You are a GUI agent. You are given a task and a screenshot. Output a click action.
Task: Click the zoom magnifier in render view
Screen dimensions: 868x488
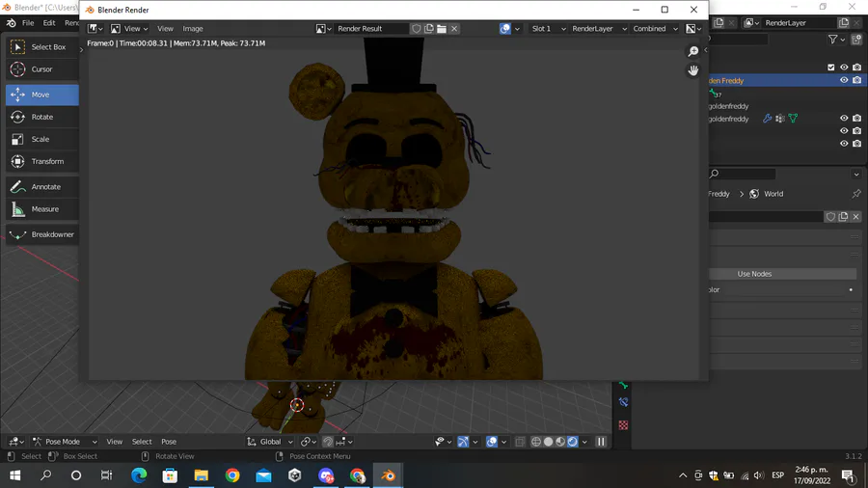693,51
